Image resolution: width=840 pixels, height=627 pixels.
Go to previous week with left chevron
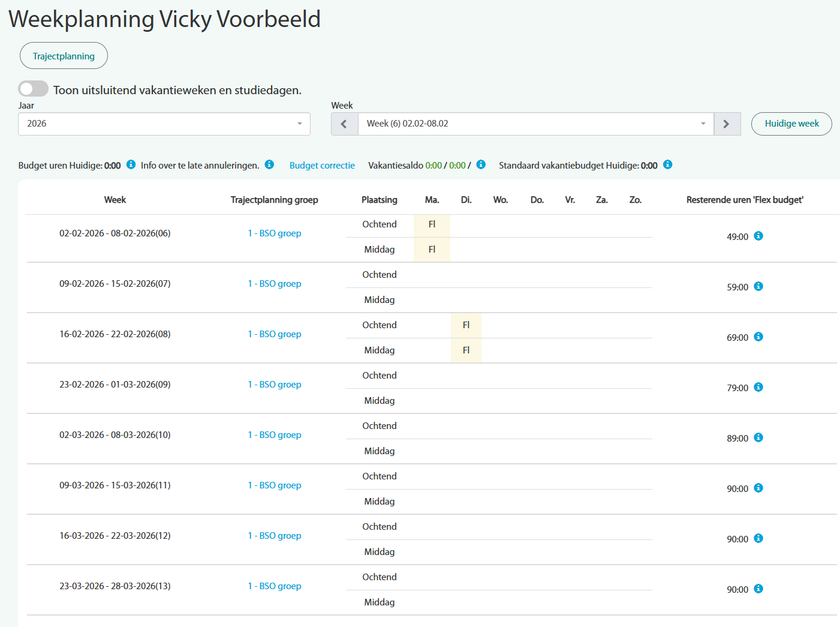tap(344, 124)
